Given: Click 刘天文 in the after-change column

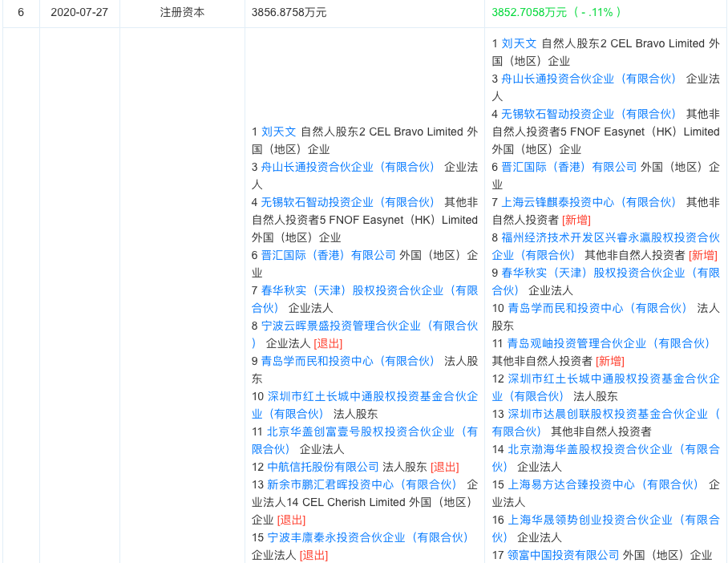Looking at the screenshot, I should (519, 43).
